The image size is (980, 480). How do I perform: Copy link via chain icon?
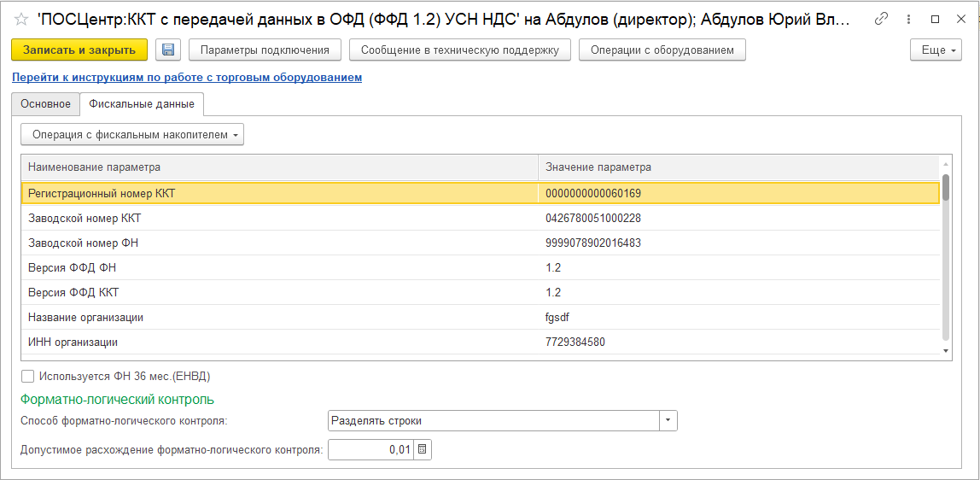click(x=882, y=19)
